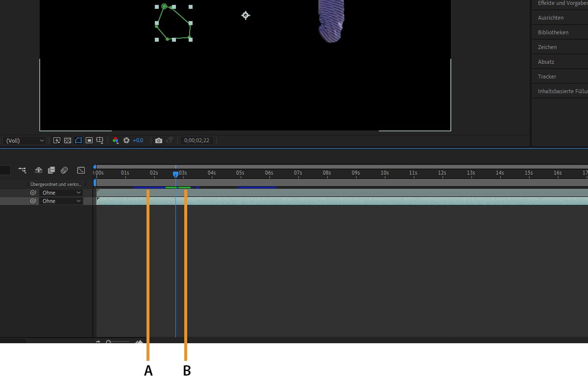Click the time navigator start handle
The height and width of the screenshot is (380, 588).
[x=95, y=167]
